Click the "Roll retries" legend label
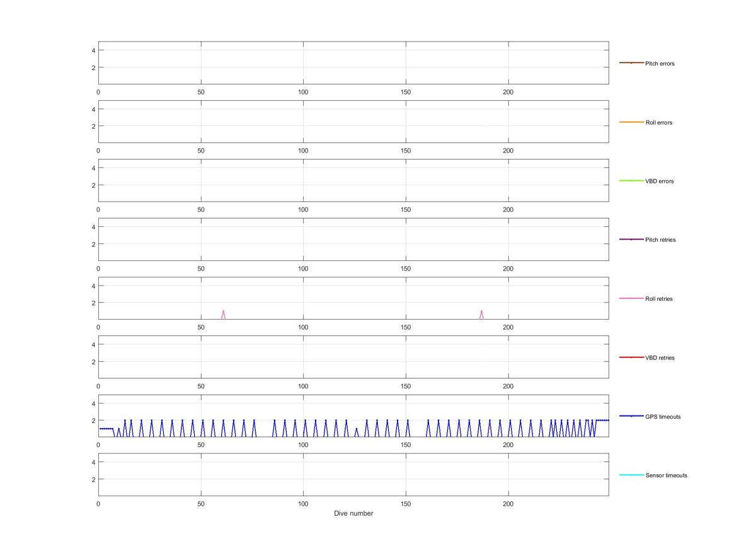Viewport: 756px width, 558px height. click(x=659, y=299)
